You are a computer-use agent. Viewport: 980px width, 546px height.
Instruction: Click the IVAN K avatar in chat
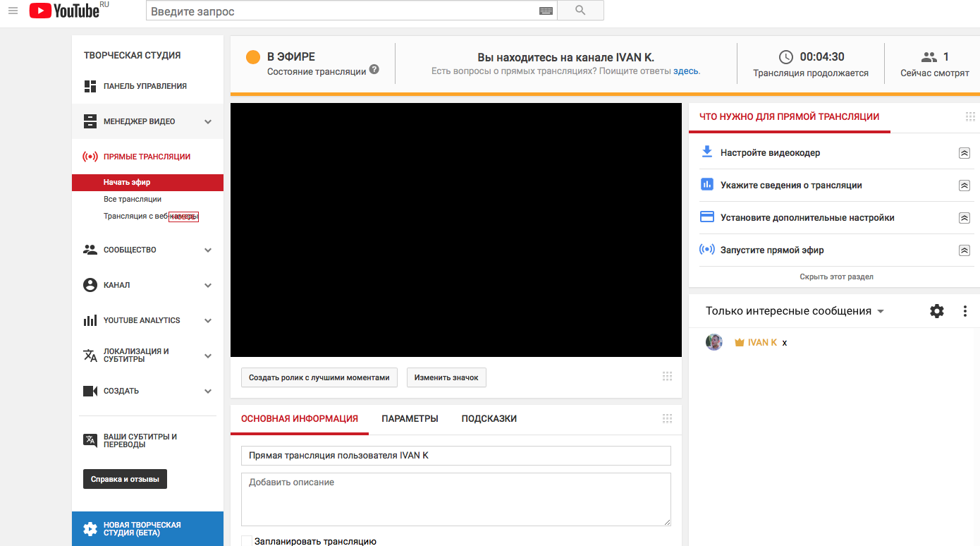(714, 342)
